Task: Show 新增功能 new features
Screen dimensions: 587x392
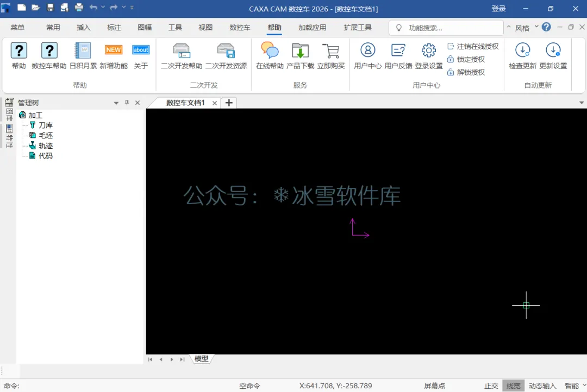Action: (114, 56)
